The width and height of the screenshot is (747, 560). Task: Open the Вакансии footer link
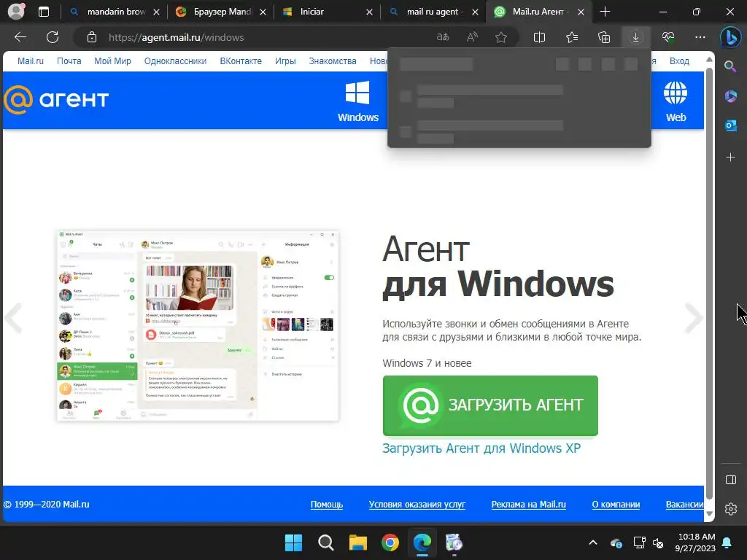coord(684,505)
